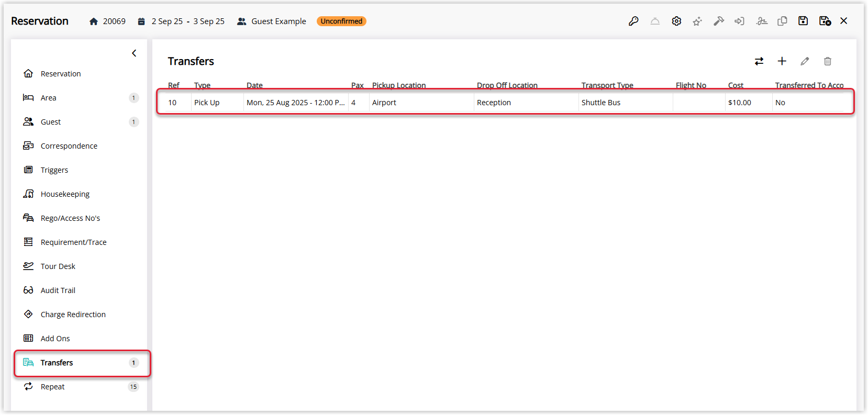Image resolution: width=868 pixels, height=415 pixels.
Task: Click the Transport Type column header
Action: pos(607,85)
